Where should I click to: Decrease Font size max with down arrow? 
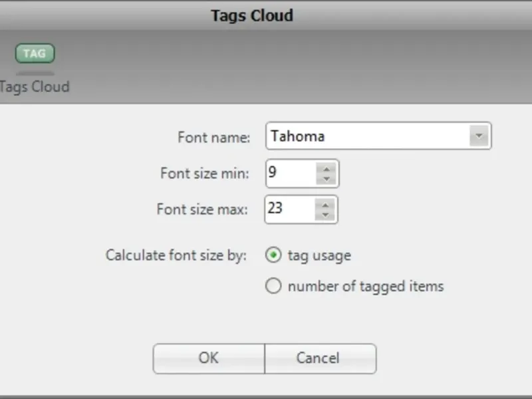coord(325,214)
